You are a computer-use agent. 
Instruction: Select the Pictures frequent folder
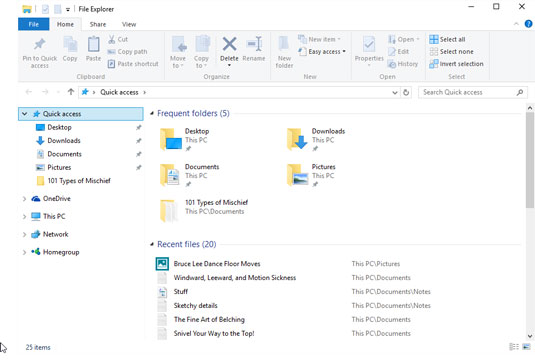pyautogui.click(x=311, y=175)
